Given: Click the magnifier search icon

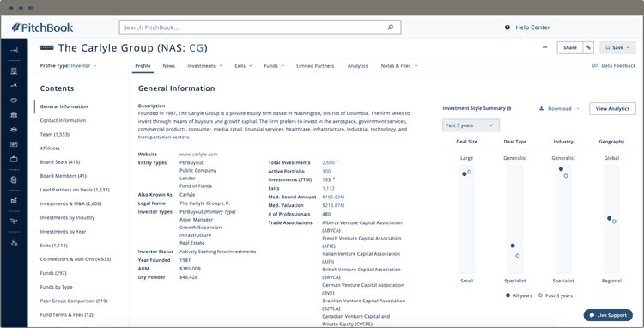Looking at the screenshot, I should click(391, 27).
